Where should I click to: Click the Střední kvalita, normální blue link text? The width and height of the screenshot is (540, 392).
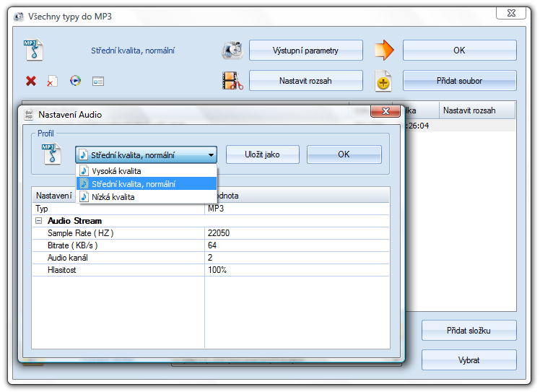[133, 51]
